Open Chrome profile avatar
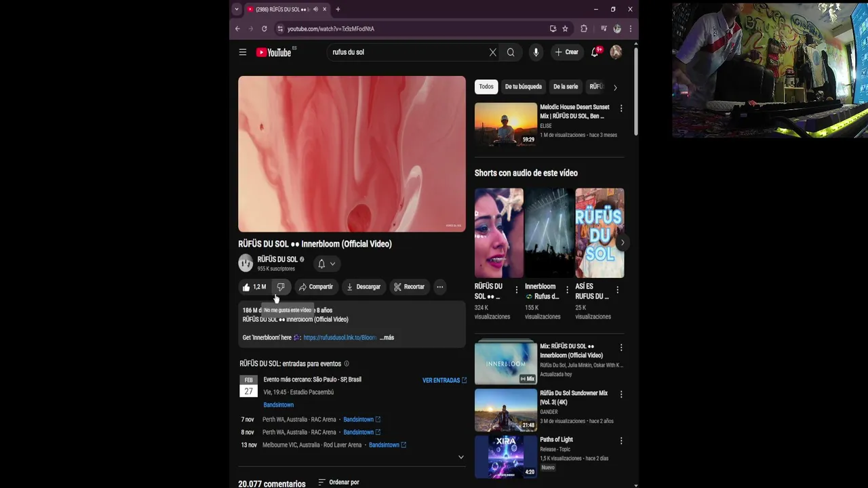 coord(617,28)
